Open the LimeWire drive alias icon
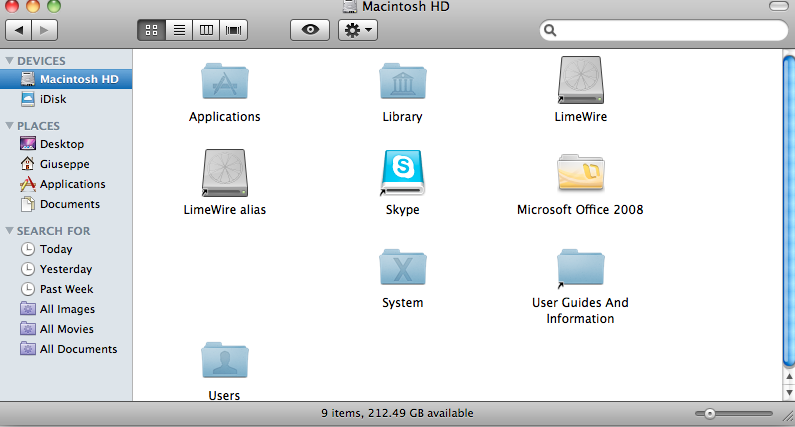 (581, 80)
